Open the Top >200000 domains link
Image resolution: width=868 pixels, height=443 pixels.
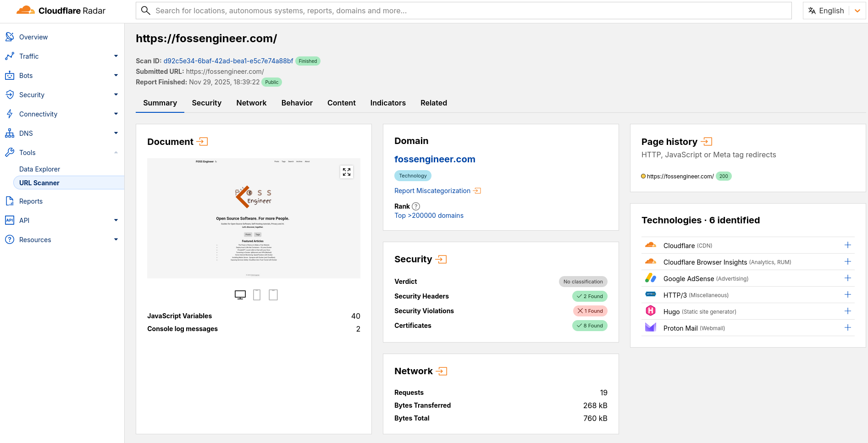tap(429, 216)
